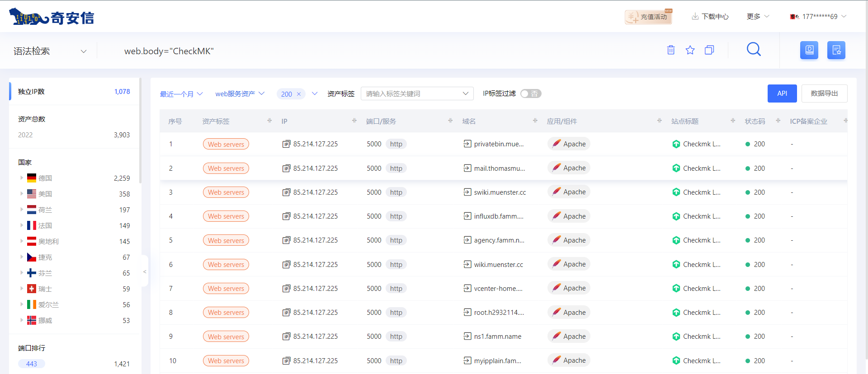Collapse the left sidebar with arrow handle

(145, 271)
